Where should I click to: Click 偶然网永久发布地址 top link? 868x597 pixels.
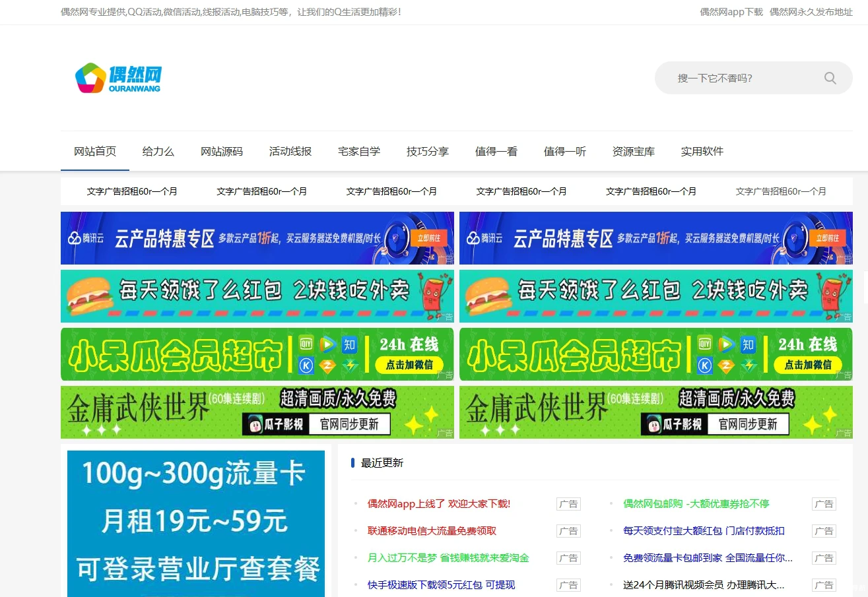coord(811,12)
